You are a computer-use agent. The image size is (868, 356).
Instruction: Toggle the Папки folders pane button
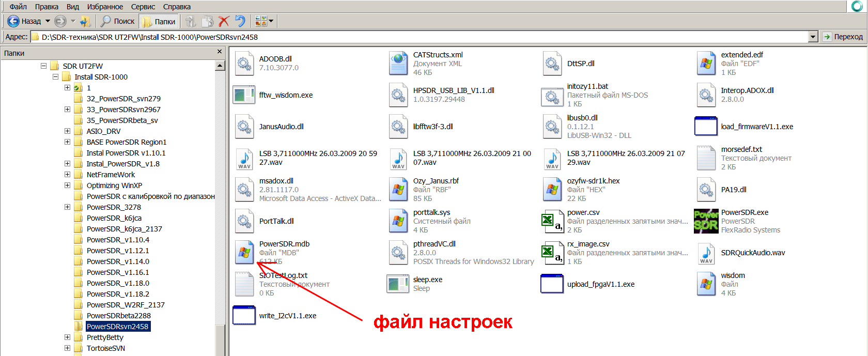(x=159, y=21)
